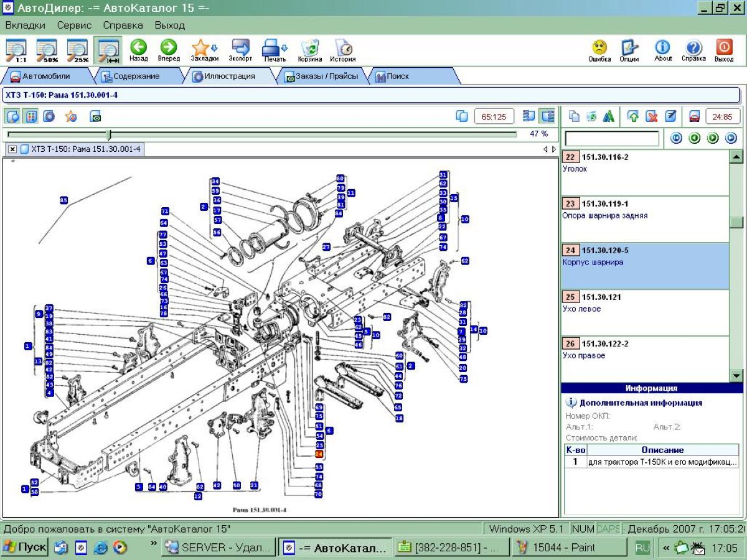The width and height of the screenshot is (747, 560).
Task: Click the 50% zoom icon
Action: click(x=47, y=50)
